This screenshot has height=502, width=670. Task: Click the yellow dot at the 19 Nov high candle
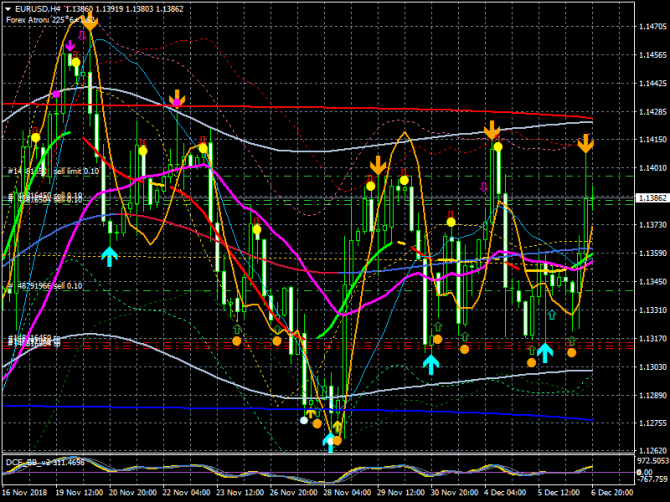coord(76,62)
